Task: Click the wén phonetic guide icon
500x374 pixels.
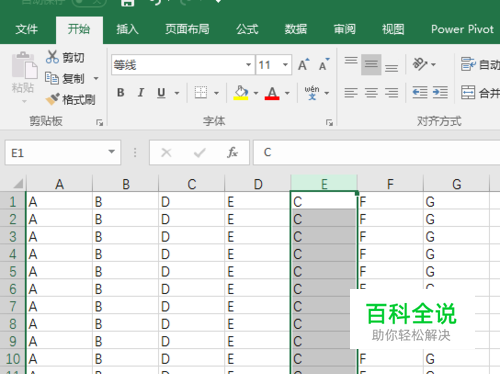Action: [312, 92]
